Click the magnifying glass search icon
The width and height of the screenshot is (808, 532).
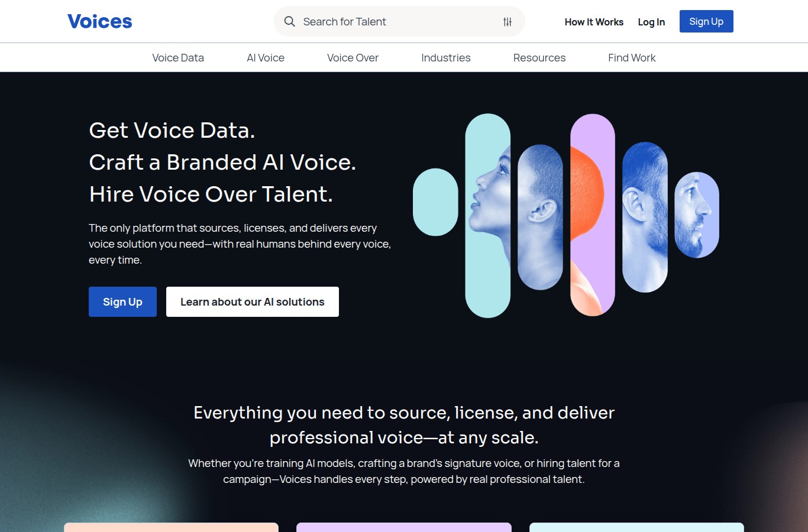290,22
